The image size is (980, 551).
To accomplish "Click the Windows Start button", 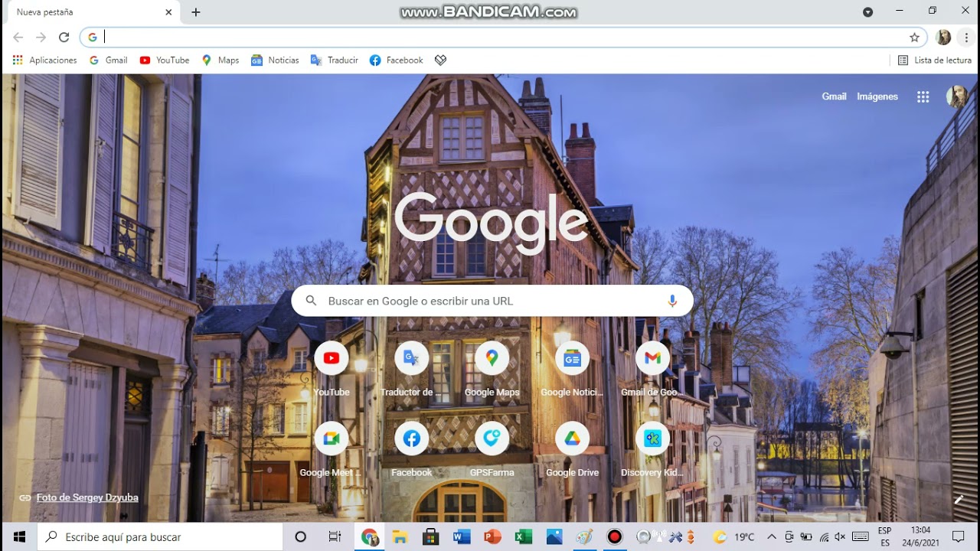I will (19, 536).
